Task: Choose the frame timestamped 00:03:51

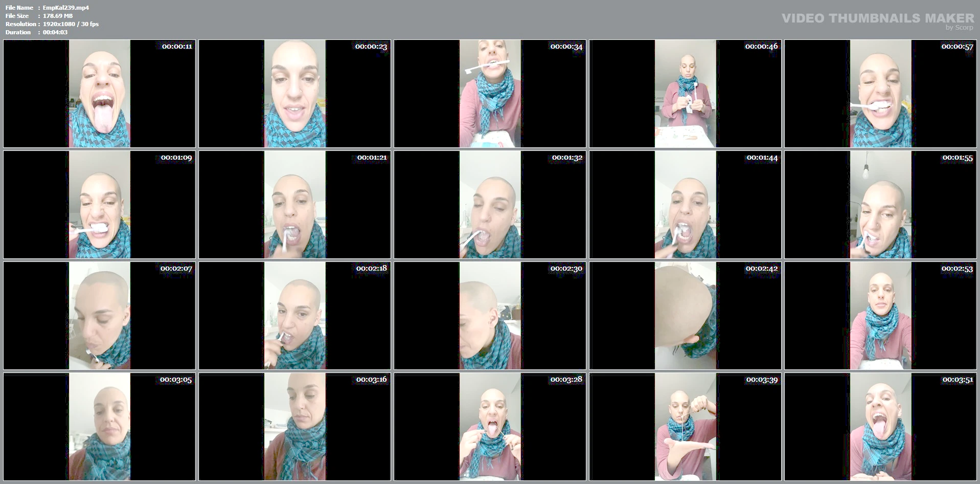Action: tap(881, 427)
